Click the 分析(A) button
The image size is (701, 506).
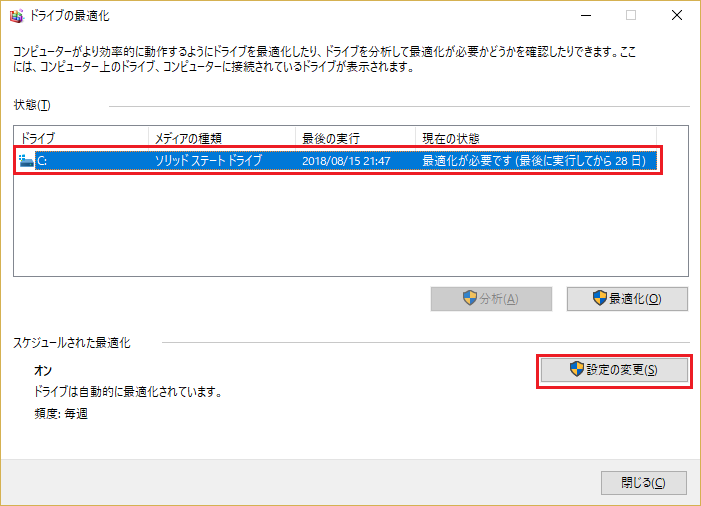[491, 299]
